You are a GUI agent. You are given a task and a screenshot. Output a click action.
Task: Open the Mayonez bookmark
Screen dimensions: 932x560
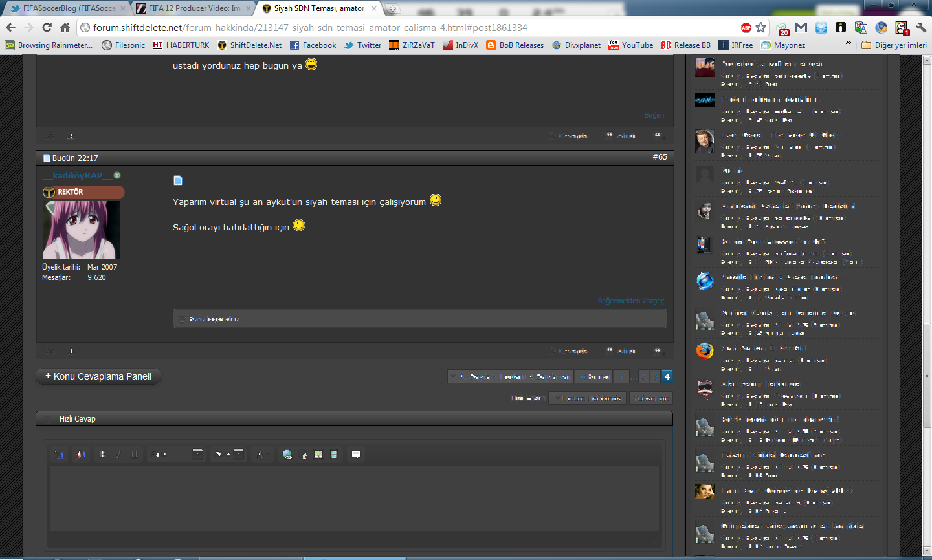783,45
